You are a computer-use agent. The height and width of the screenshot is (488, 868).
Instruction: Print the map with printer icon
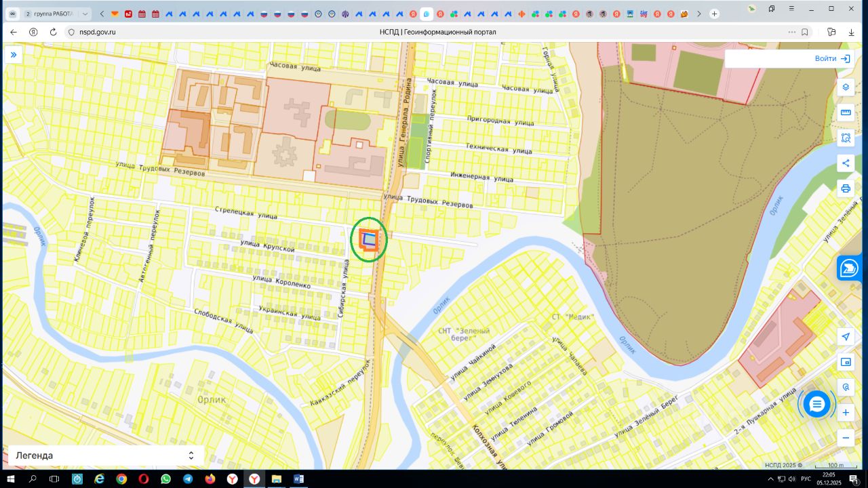(x=846, y=188)
